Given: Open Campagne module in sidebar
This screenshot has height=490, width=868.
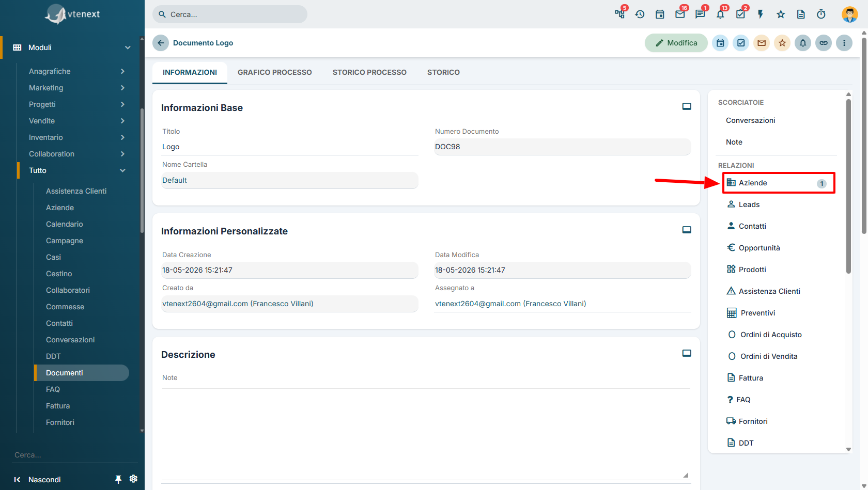Looking at the screenshot, I should point(64,241).
